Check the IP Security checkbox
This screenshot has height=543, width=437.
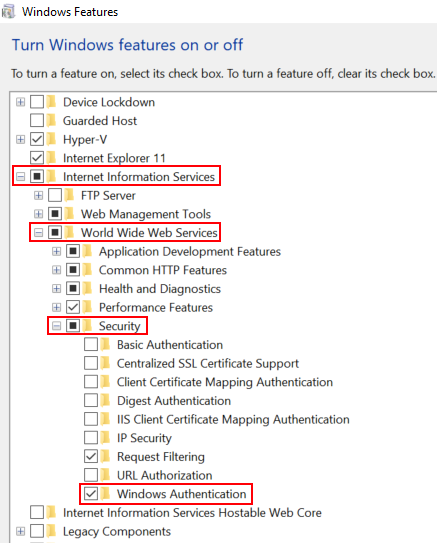[91, 438]
